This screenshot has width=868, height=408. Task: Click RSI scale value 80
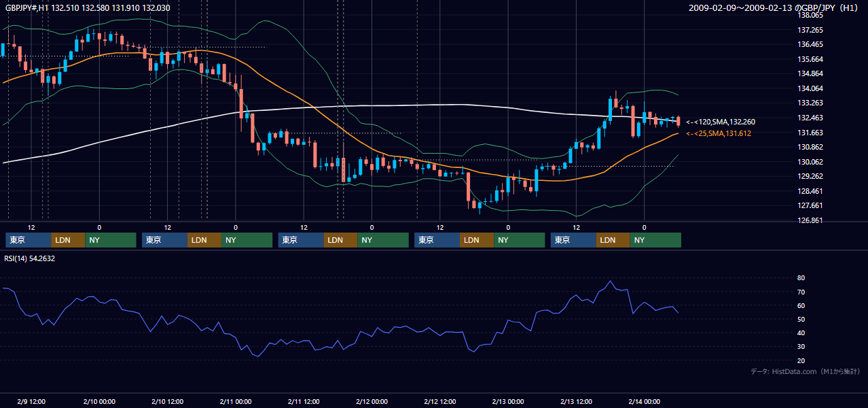pos(801,278)
